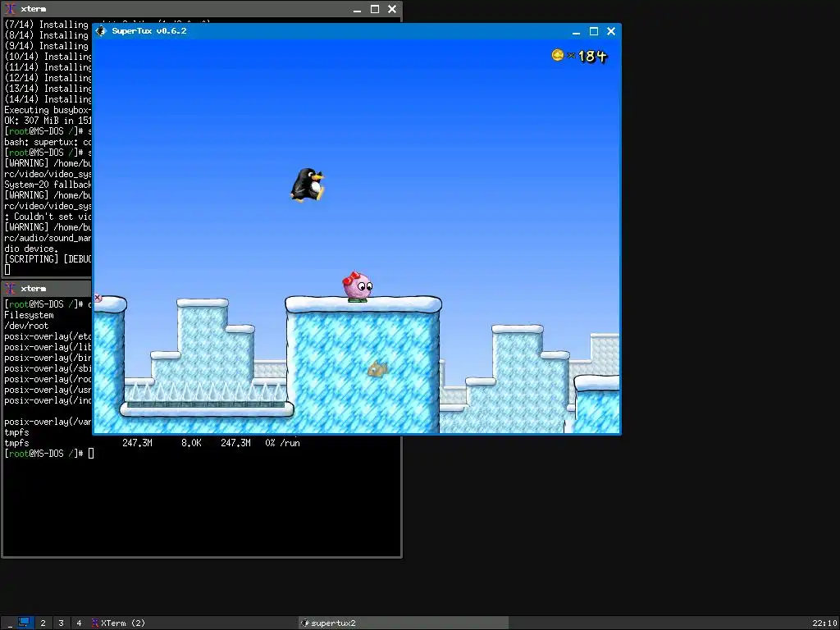Open the taskbar underscore menu button

[9, 623]
